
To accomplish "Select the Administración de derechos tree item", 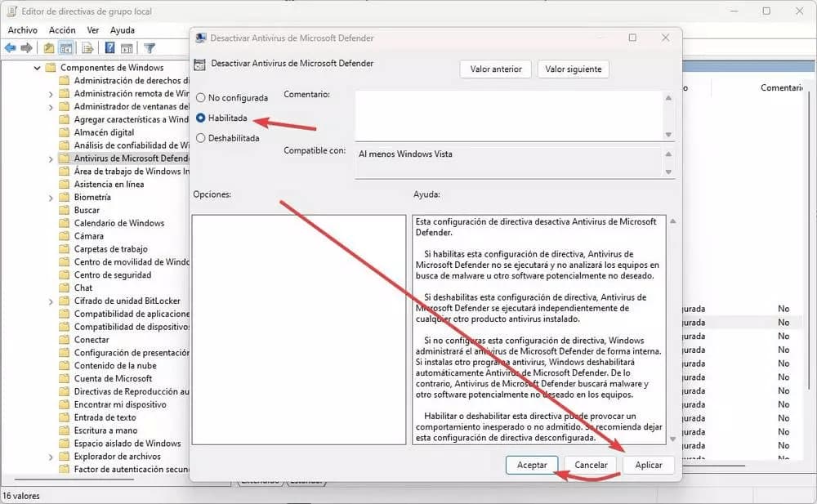I will (x=132, y=80).
